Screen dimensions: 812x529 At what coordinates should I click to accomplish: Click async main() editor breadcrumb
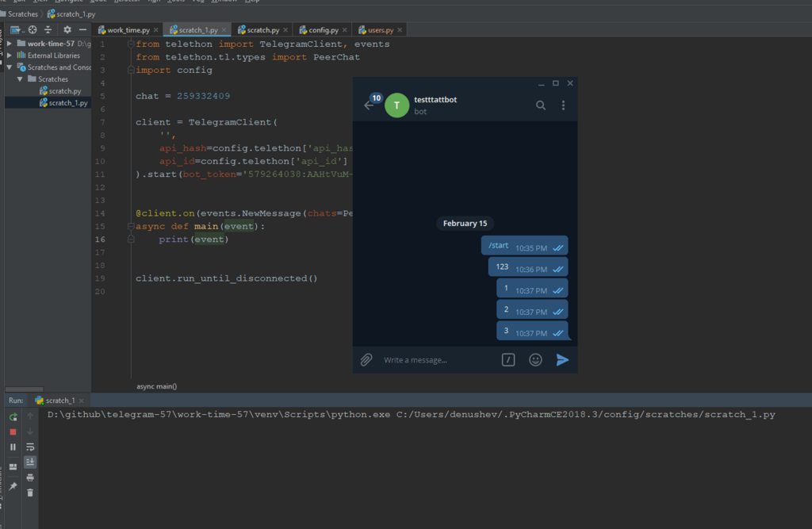[x=156, y=386]
